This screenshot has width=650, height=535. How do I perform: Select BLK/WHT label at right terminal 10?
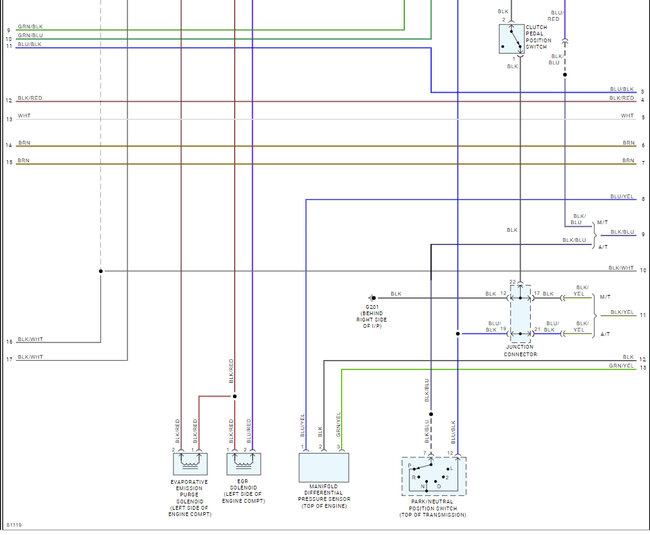621,268
